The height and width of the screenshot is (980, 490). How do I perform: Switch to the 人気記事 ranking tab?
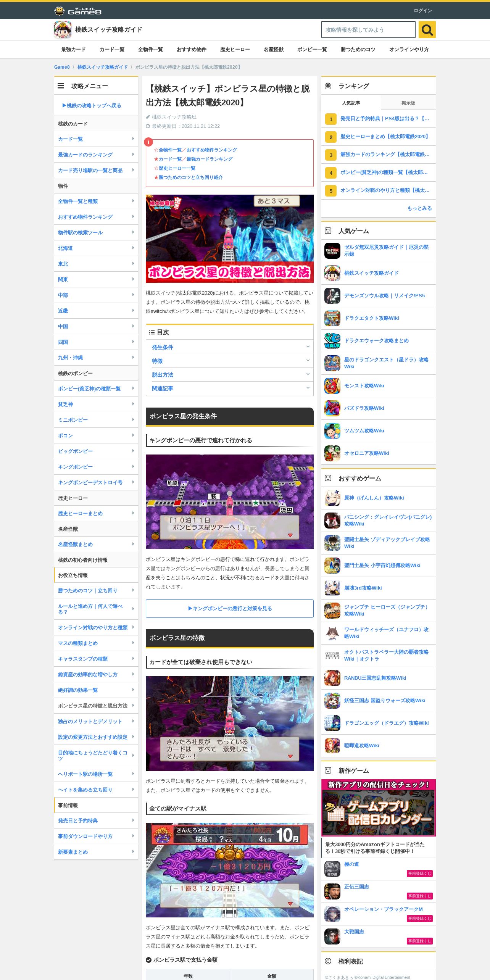(351, 103)
